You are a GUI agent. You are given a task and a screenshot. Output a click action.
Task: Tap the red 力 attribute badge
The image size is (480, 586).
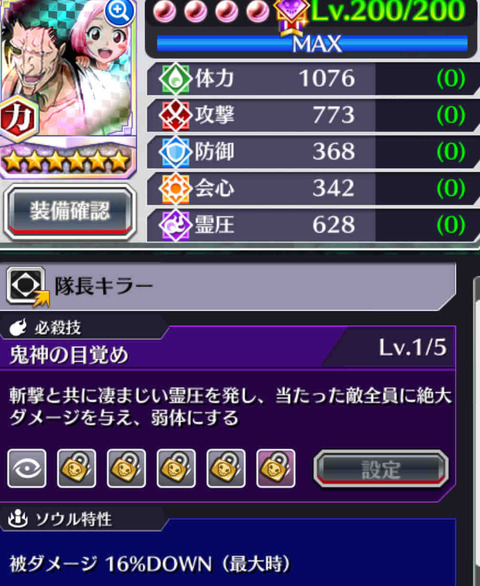(18, 118)
